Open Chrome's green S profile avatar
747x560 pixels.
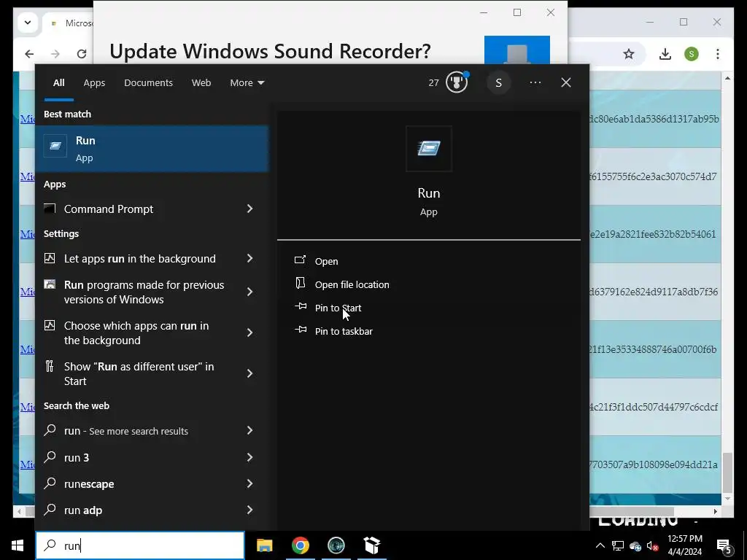pyautogui.click(x=692, y=54)
